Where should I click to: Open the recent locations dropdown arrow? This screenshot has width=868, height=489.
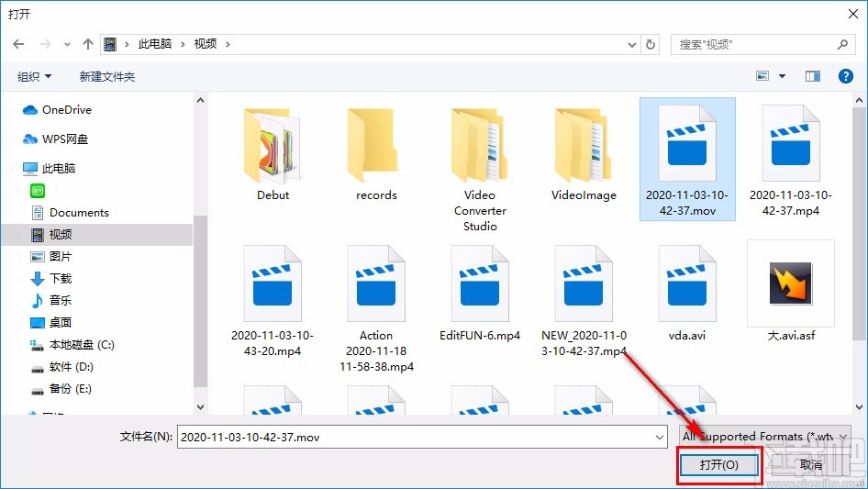67,45
